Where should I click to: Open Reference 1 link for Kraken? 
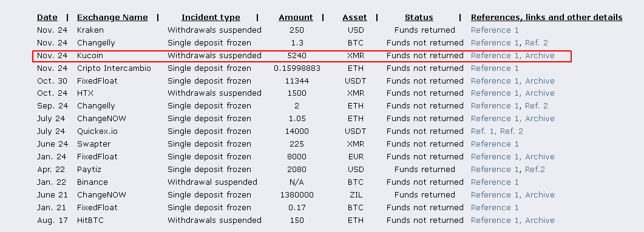tap(495, 30)
